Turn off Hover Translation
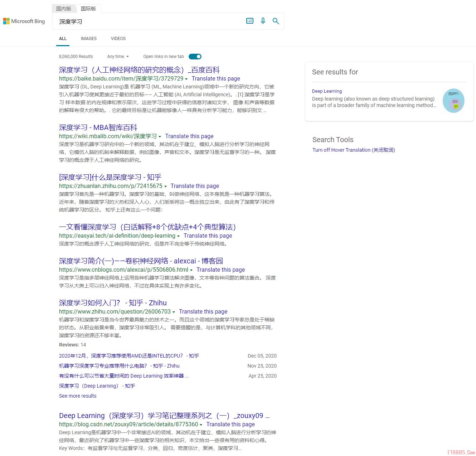The image size is (476, 456). [354, 150]
